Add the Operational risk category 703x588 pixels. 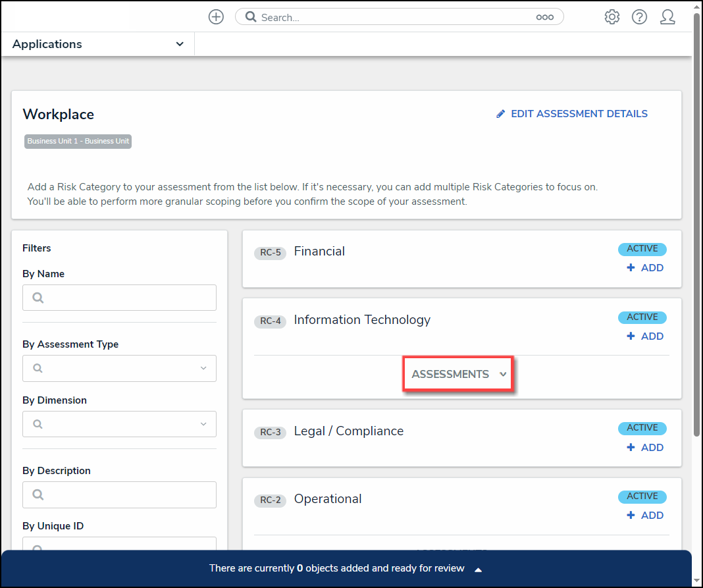coord(645,515)
